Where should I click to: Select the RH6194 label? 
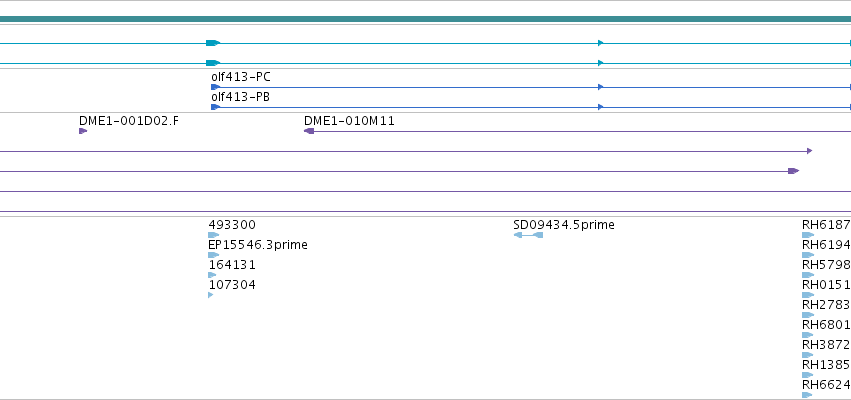pos(826,245)
